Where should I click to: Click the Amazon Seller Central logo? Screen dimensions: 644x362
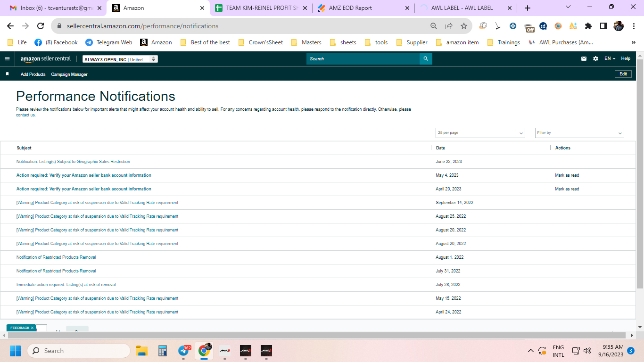[x=46, y=59]
